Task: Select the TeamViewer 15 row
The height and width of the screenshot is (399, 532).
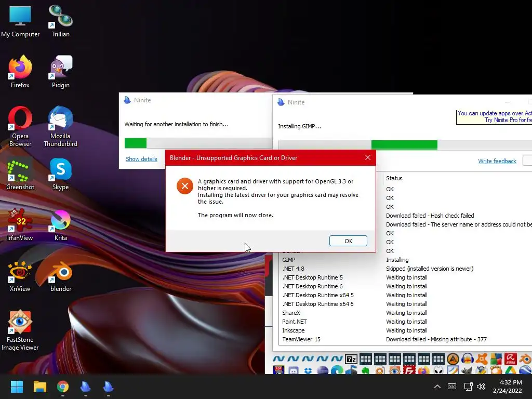Action: point(405,339)
